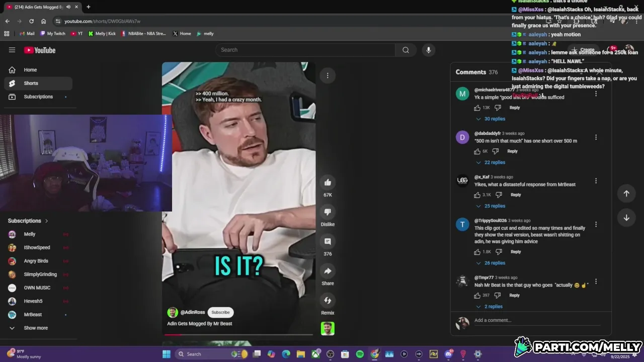Click the sound thumbnail under Remix
The image size is (644, 362).
pyautogui.click(x=328, y=328)
